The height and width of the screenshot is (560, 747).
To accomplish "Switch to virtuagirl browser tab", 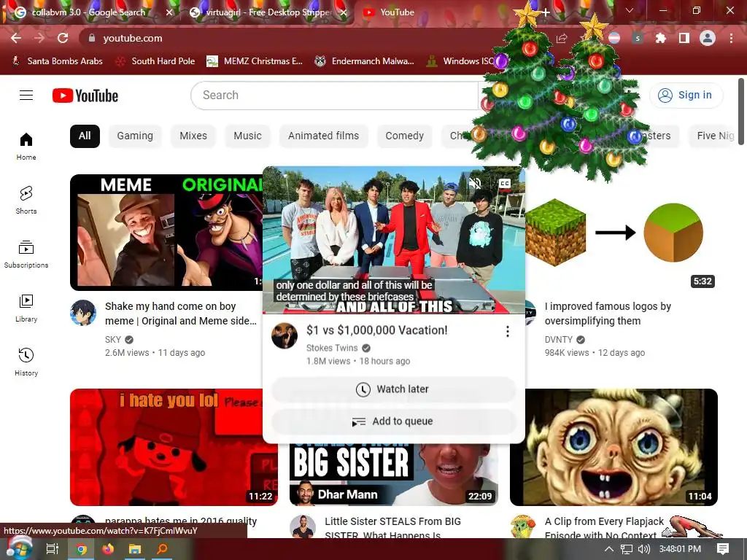I will pos(268,12).
